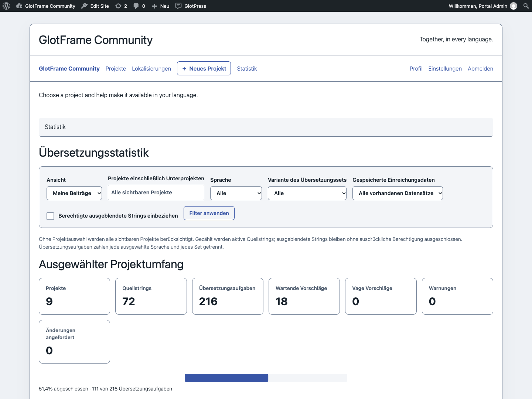Click the Änderungen angefordert 0 card
The height and width of the screenshot is (399, 532).
tap(74, 342)
